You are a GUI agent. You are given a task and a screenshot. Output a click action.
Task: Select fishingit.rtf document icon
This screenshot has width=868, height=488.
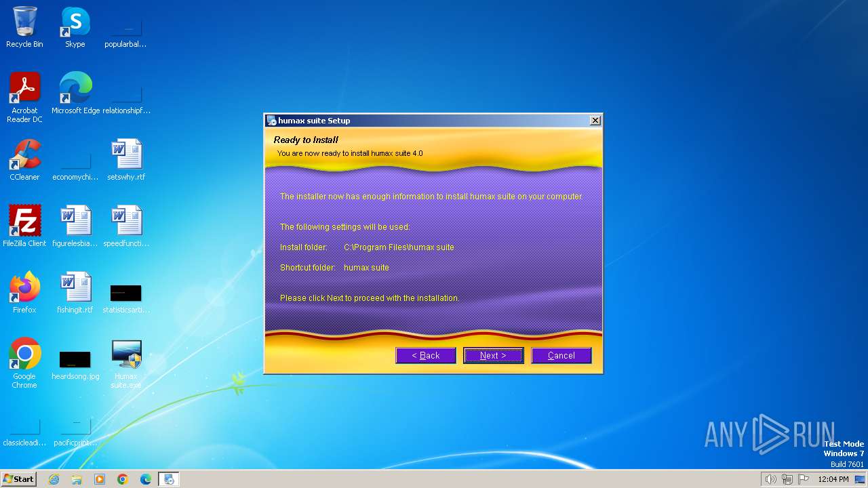[x=75, y=293]
